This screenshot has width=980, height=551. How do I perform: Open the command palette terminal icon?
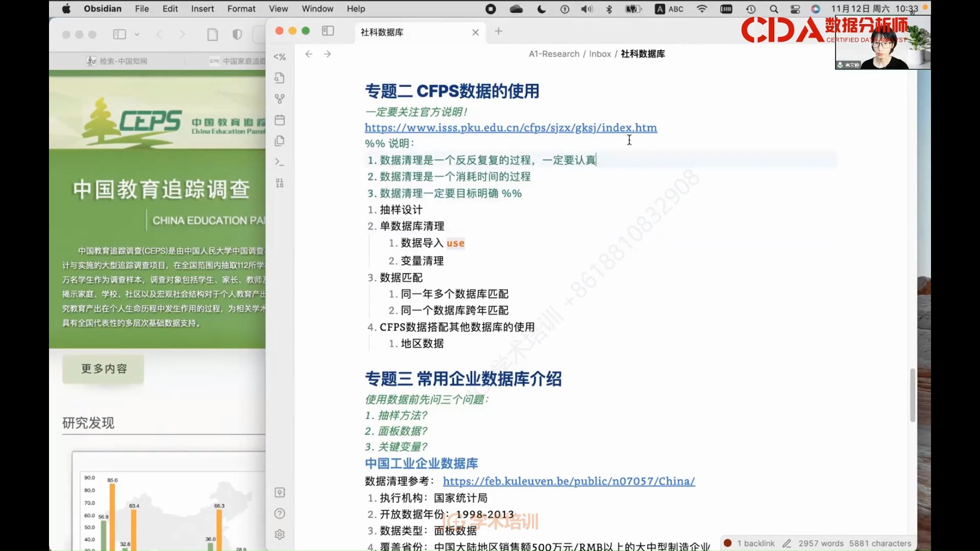click(279, 162)
